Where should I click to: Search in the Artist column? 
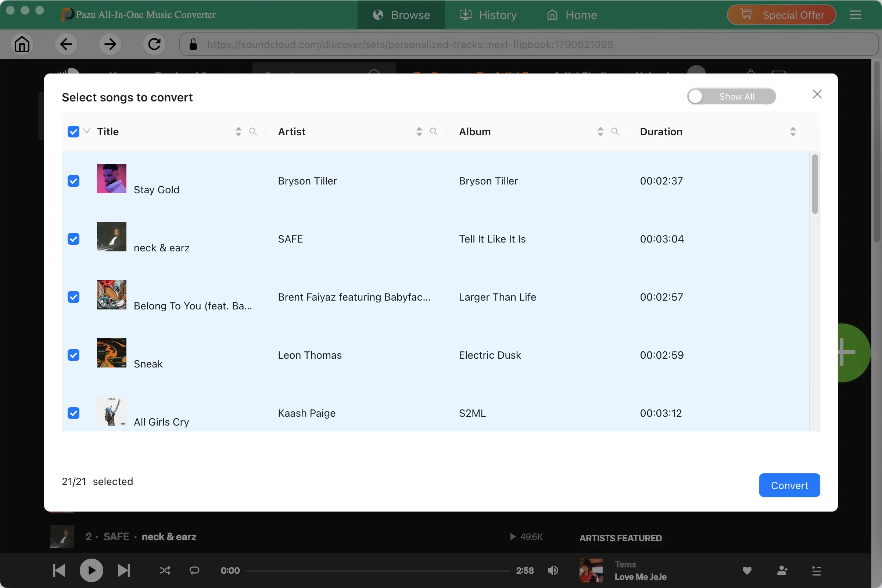point(434,131)
